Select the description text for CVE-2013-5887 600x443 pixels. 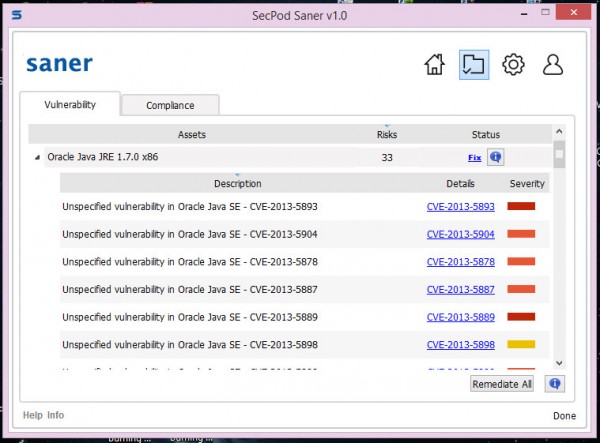coord(190,290)
